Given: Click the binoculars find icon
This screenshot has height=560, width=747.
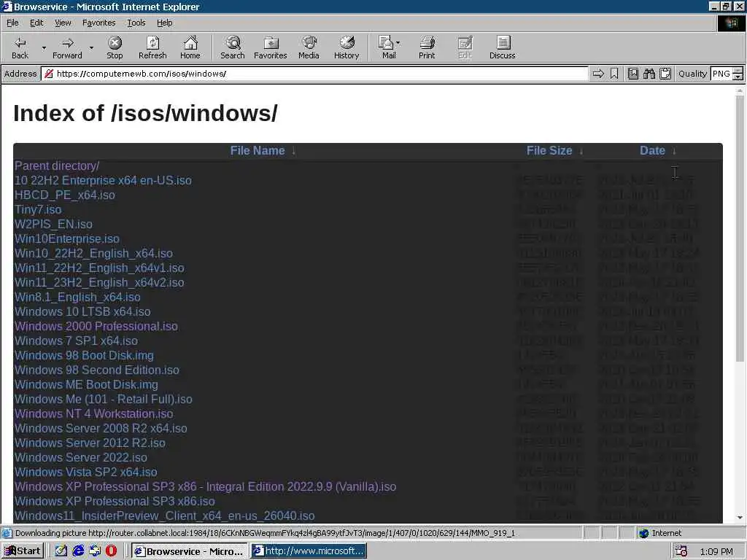Looking at the screenshot, I should point(649,74).
